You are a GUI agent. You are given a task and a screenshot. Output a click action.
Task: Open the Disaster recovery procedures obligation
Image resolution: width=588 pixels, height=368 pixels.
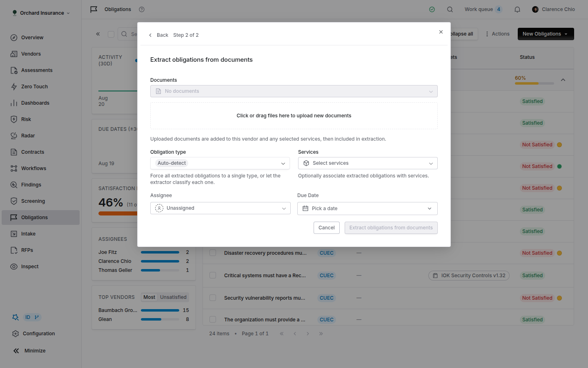265,253
